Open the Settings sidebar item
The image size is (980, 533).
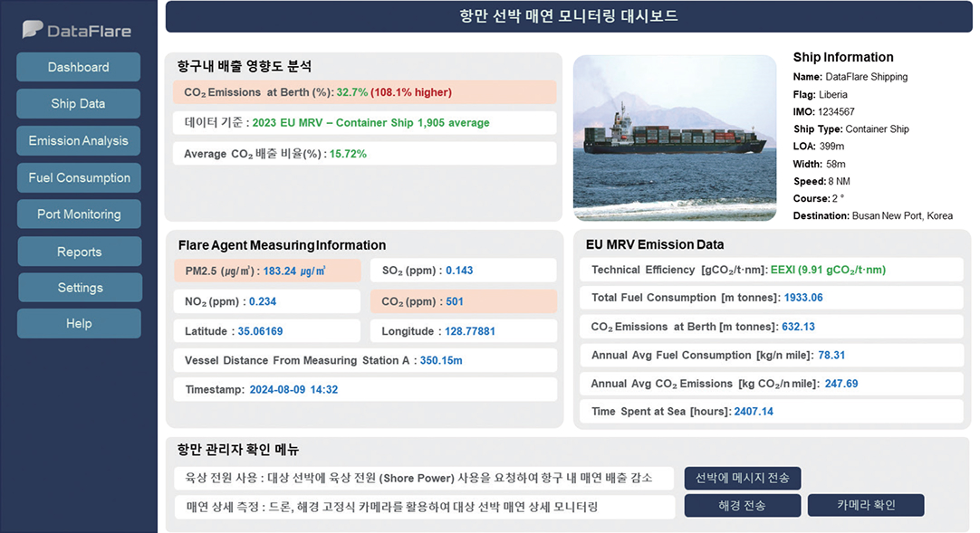coord(80,288)
